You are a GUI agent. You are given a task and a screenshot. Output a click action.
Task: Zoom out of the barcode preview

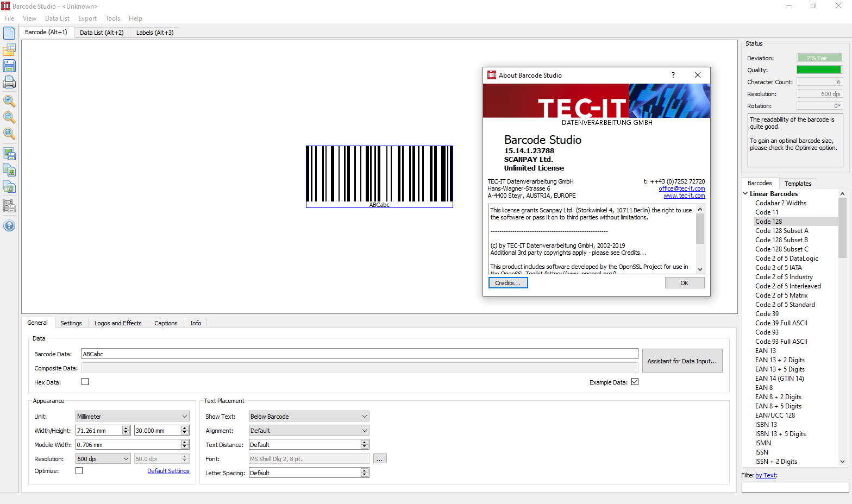(9, 117)
